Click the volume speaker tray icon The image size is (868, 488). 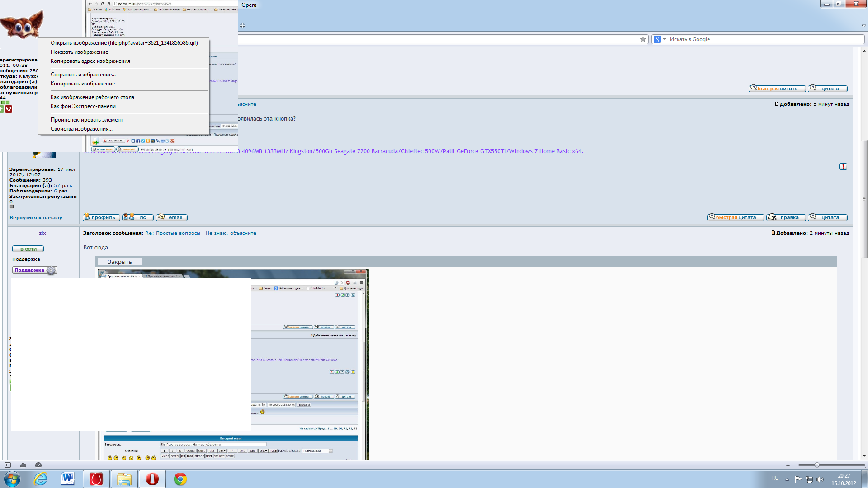(x=820, y=479)
